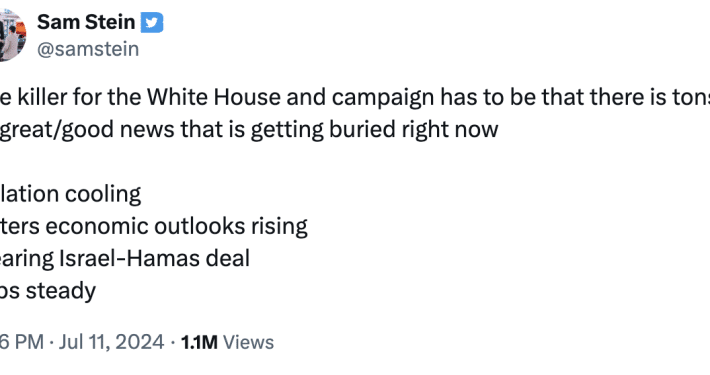Click the "Views" label
The height and width of the screenshot is (375, 710).
click(x=249, y=343)
